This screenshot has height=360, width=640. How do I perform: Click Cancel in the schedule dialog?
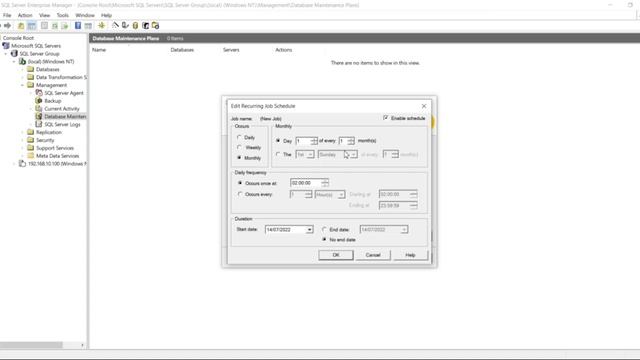(373, 255)
